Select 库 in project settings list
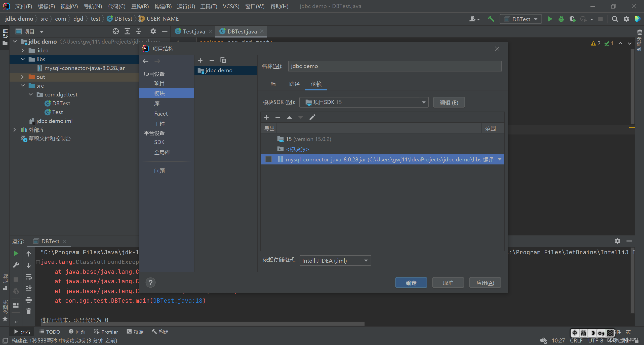The width and height of the screenshot is (644, 345). coord(157,104)
